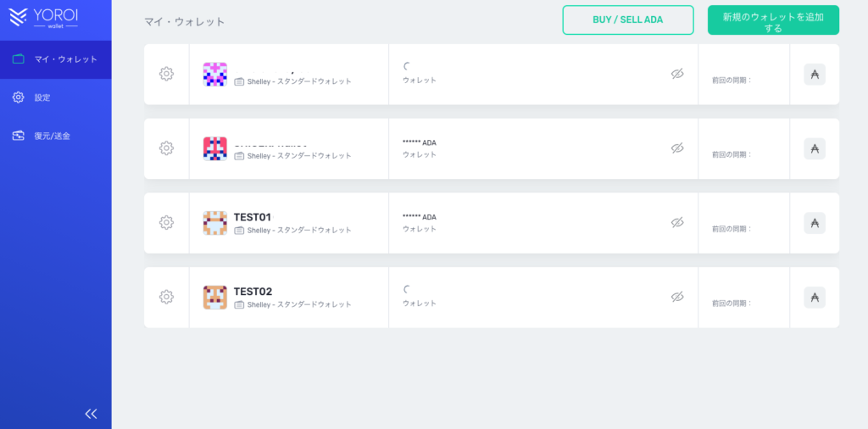
Task: Open 復元/送金 in the sidebar
Action: [51, 136]
